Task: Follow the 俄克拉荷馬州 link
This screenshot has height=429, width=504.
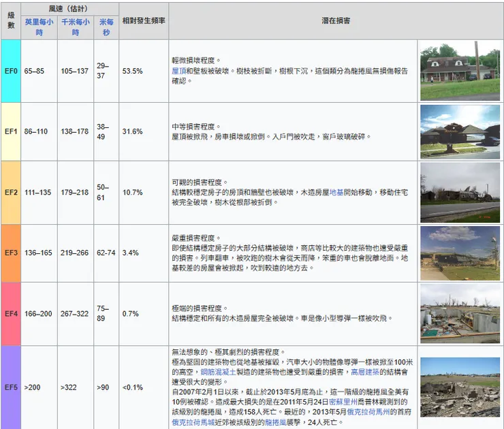Action: (368, 412)
